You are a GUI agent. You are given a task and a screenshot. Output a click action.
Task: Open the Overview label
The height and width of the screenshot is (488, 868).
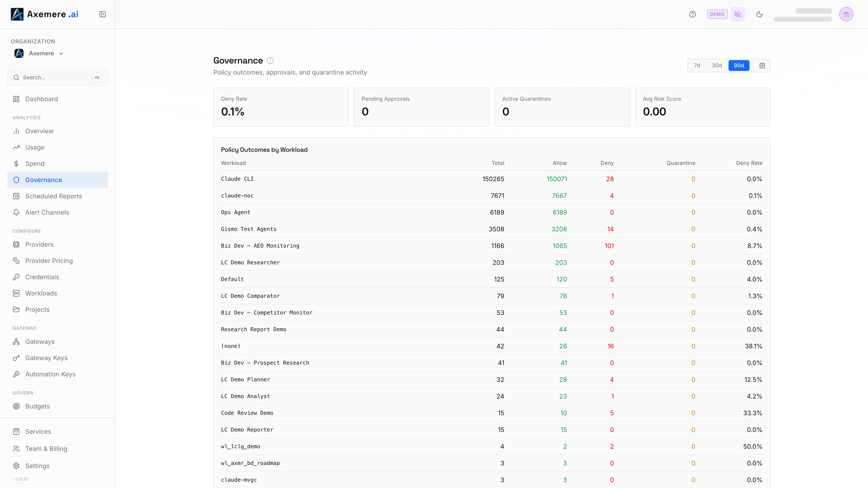click(x=39, y=131)
